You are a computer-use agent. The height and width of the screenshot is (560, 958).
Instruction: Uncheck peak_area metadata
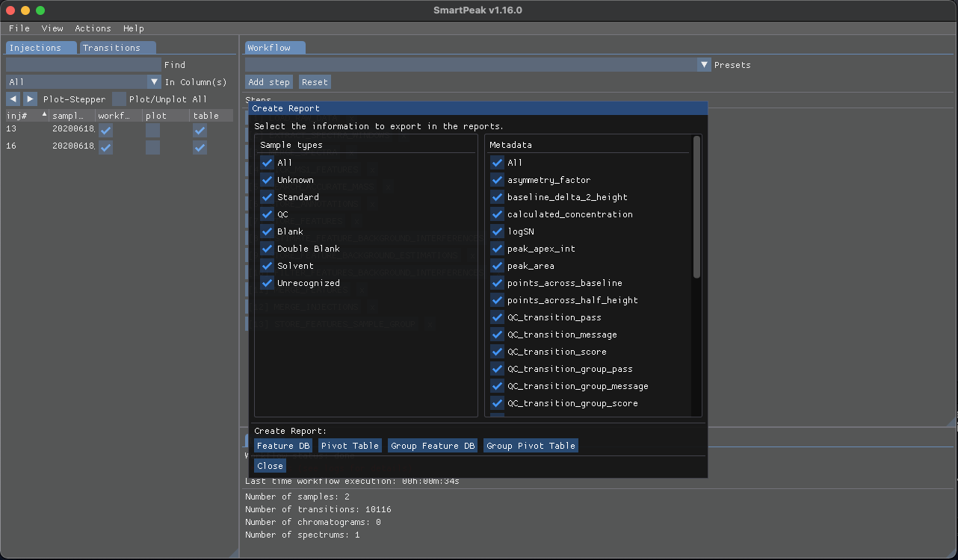497,266
